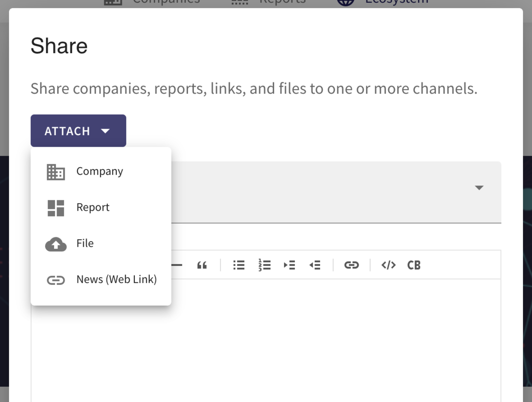Toggle inline code formatting
The width and height of the screenshot is (532, 402).
[x=388, y=265]
